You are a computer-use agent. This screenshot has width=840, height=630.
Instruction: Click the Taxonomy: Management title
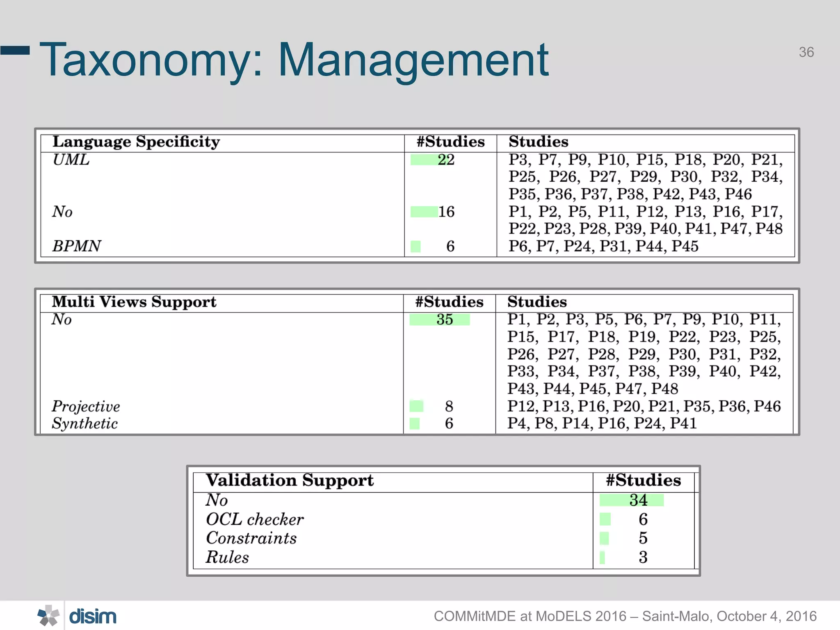(x=294, y=60)
